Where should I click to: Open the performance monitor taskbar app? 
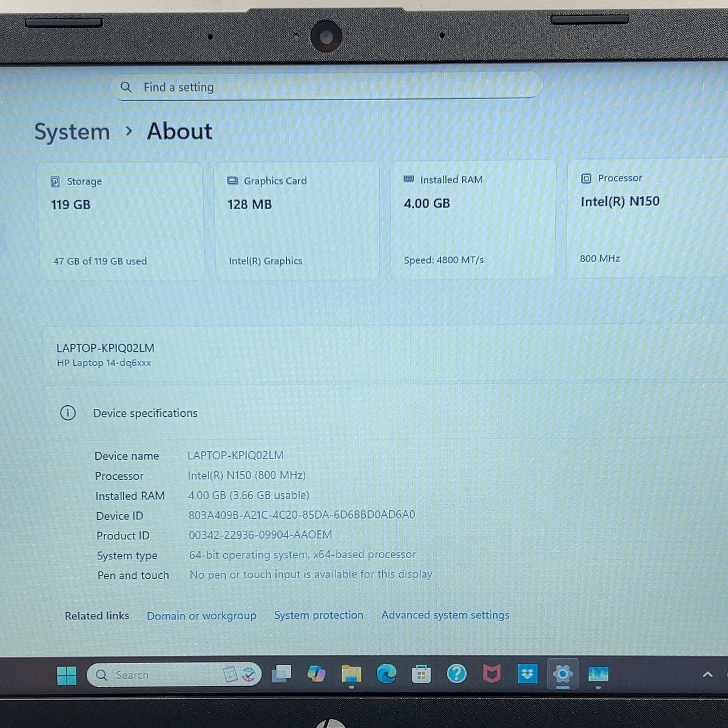598,673
